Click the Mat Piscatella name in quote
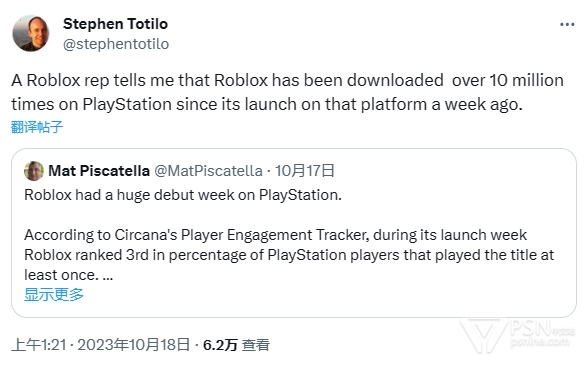This screenshot has height=365, width=587. (x=99, y=171)
